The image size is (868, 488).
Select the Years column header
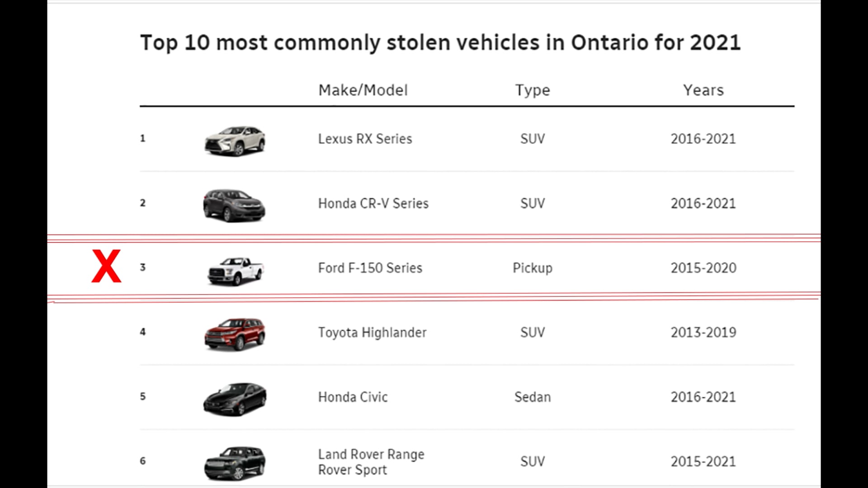703,90
